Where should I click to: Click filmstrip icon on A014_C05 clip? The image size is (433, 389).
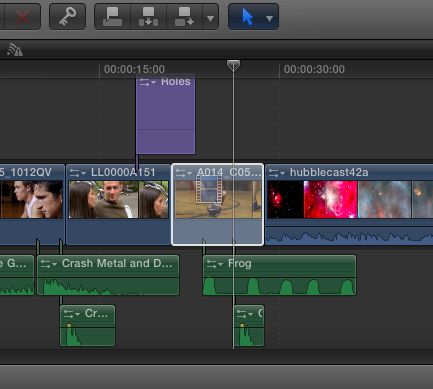[209, 189]
